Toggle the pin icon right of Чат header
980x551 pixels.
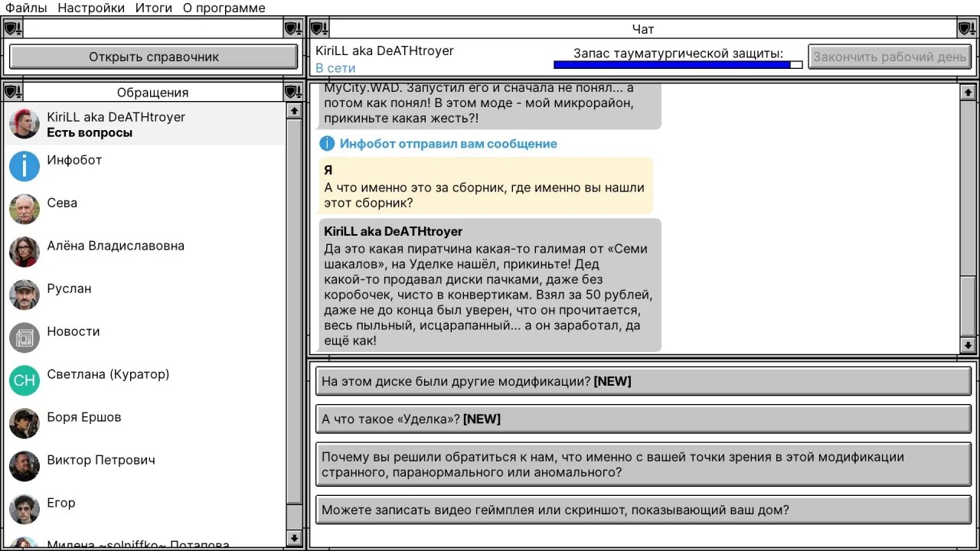(x=967, y=29)
